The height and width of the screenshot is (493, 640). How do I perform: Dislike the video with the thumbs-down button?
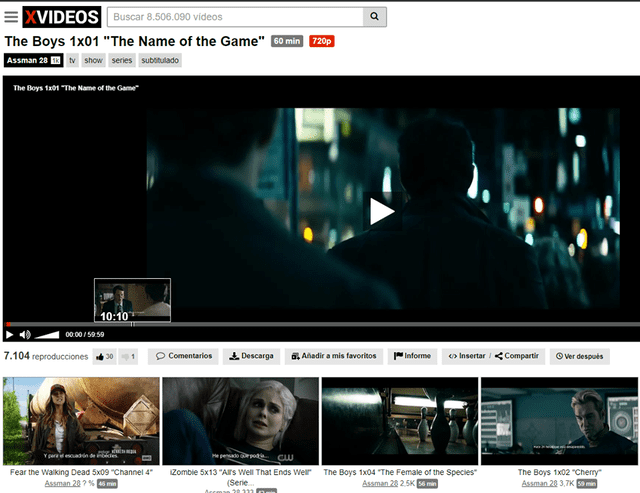(x=128, y=356)
